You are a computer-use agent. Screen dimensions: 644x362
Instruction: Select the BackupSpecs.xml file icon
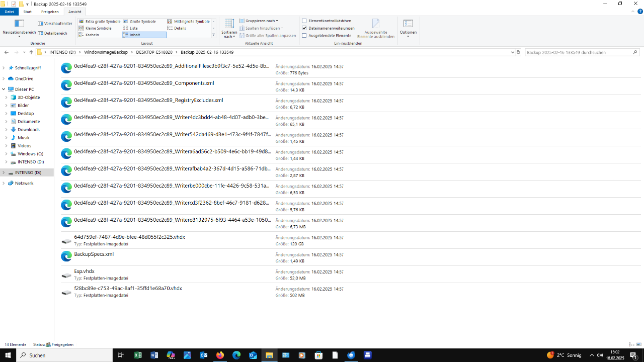(x=66, y=256)
